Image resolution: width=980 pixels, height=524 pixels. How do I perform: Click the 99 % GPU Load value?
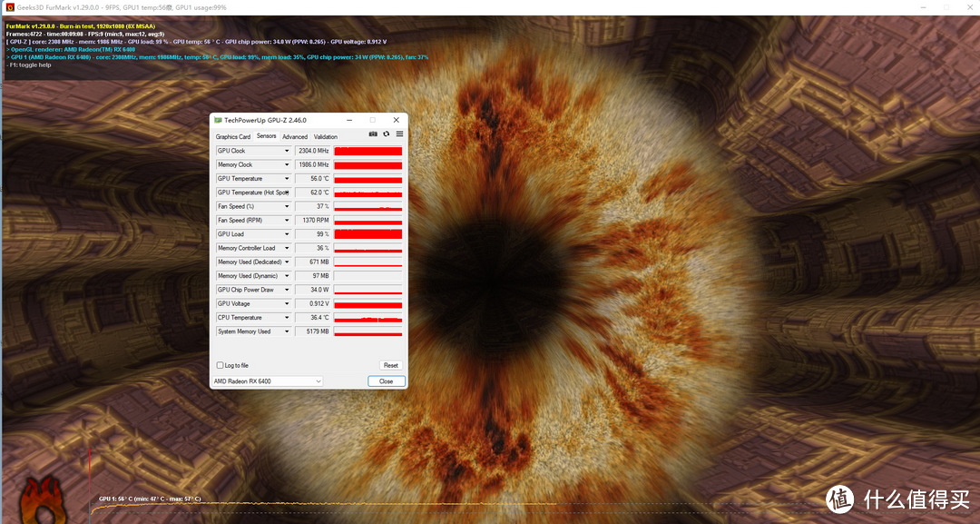coord(312,234)
